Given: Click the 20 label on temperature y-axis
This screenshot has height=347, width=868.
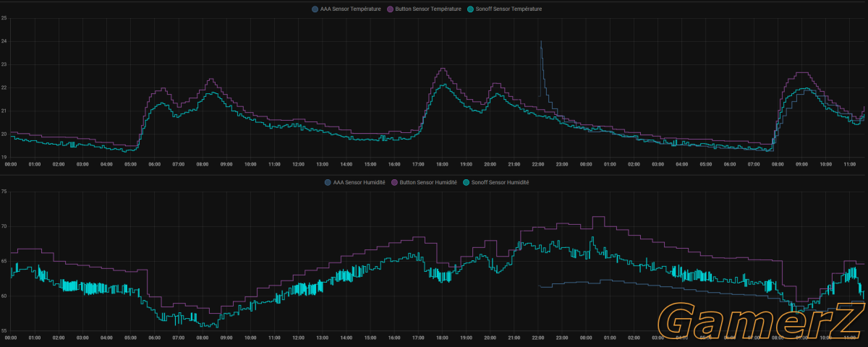Looking at the screenshot, I should [4, 134].
